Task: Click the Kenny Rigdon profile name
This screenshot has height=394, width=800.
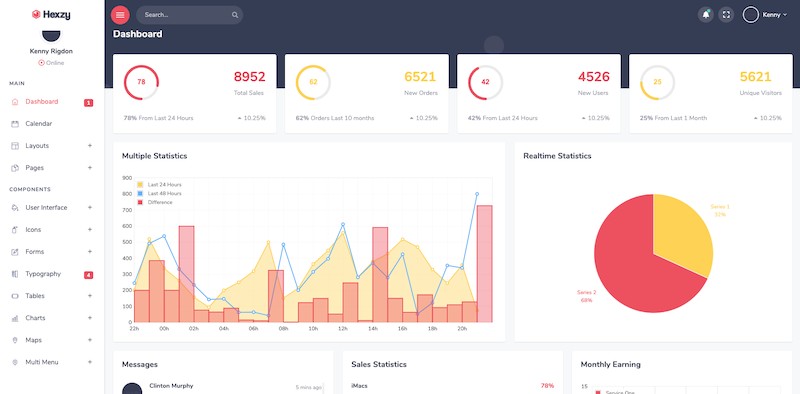Action: click(51, 51)
